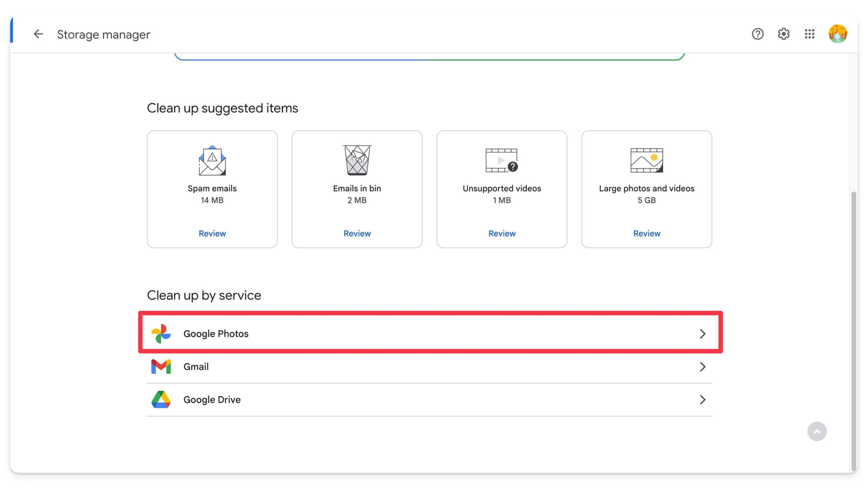Click back arrow to navigate back

pyautogui.click(x=38, y=34)
